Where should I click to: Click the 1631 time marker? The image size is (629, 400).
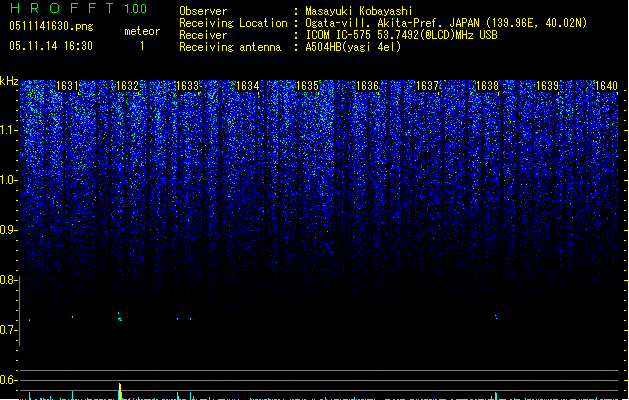67,86
